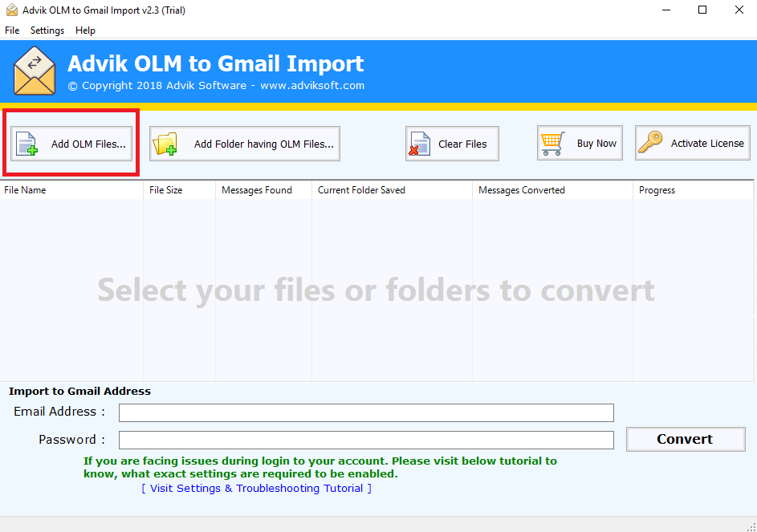Click the Progress column header
757x532 pixels.
tap(694, 190)
